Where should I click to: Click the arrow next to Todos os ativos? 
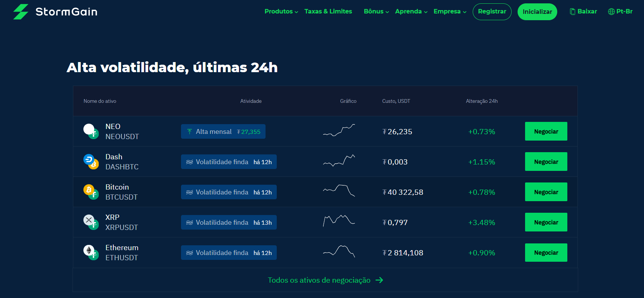[x=379, y=280]
